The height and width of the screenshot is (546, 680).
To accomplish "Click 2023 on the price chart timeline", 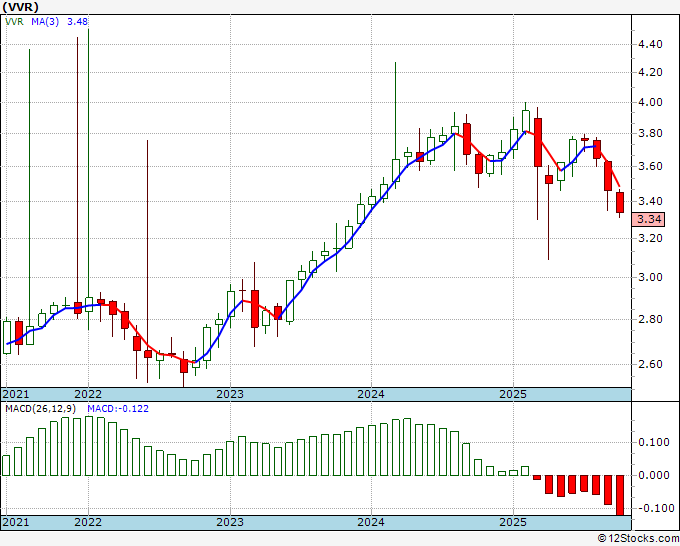I will 230,394.
